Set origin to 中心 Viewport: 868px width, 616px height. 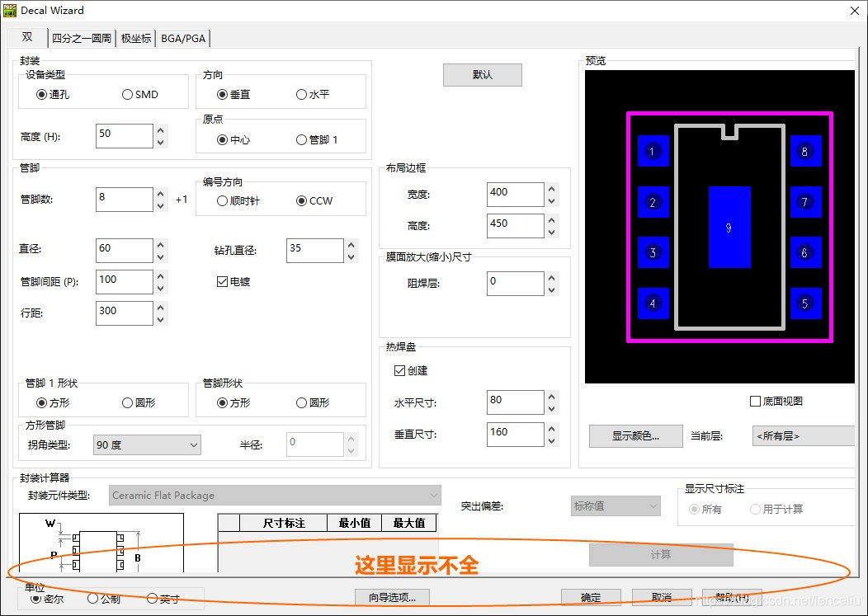coord(223,140)
